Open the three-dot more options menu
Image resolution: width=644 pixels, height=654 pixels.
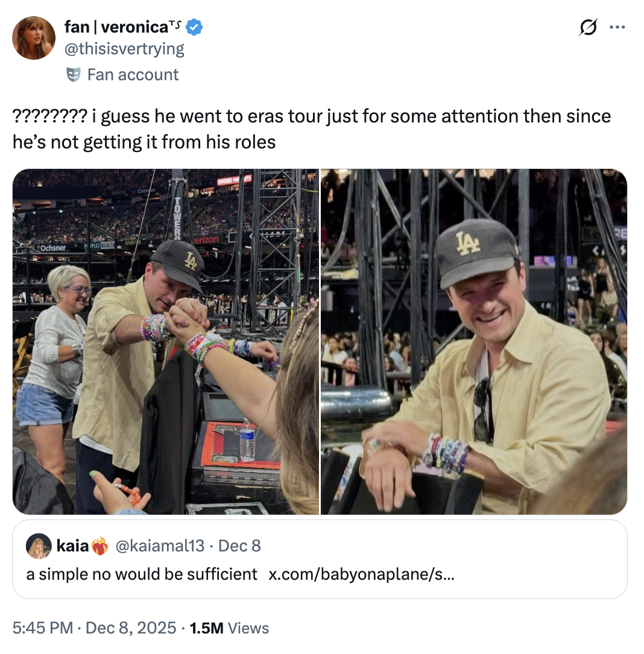[x=617, y=28]
